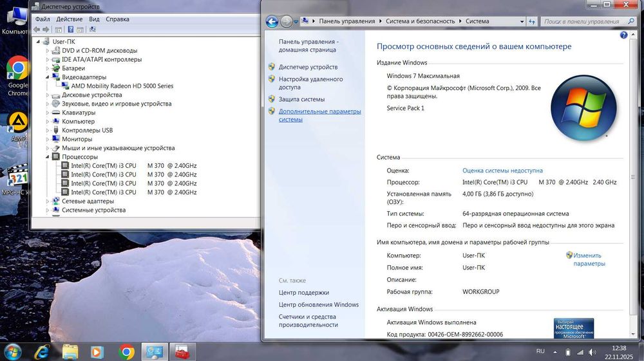This screenshot has width=644, height=361.
Task: Click the shield icon next to Диспетчер устройств
Action: [x=272, y=66]
